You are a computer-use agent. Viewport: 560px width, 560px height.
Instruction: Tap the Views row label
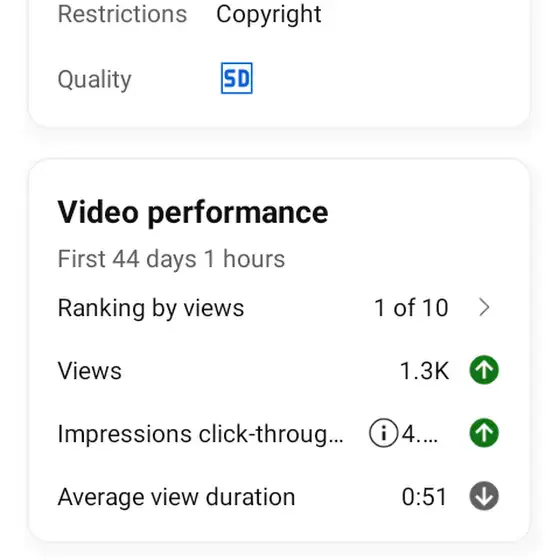coord(90,370)
